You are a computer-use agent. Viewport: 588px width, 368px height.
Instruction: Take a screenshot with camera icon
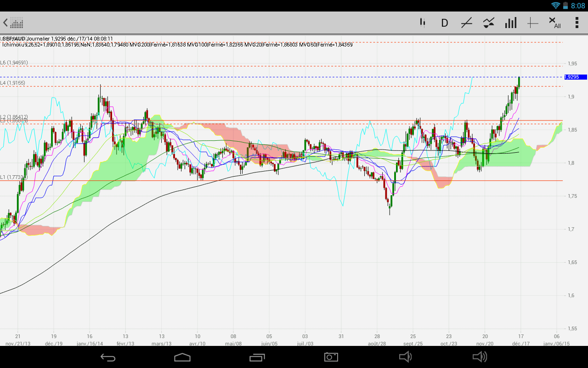coord(331,357)
